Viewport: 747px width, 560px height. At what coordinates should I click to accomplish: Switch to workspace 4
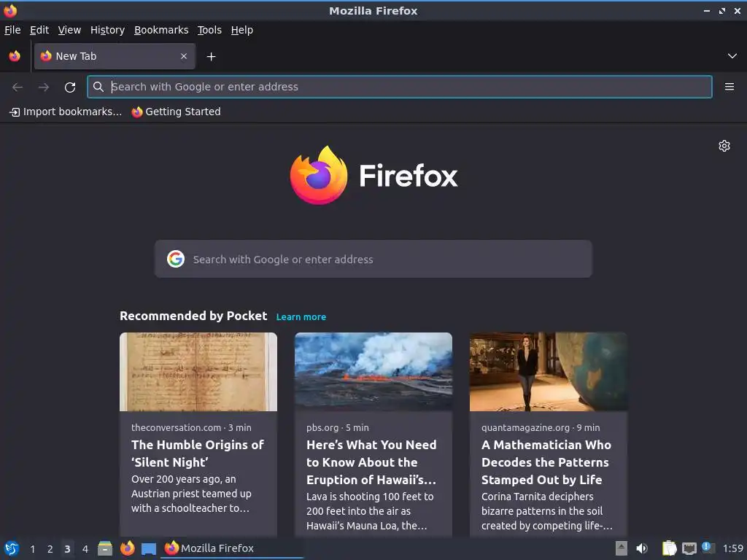85,549
